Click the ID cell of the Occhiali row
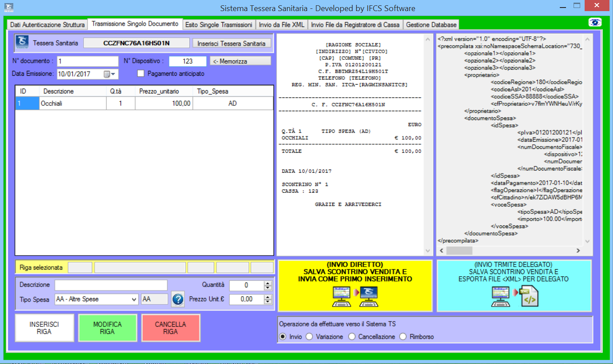Screen dimensions: 613x364 point(27,104)
